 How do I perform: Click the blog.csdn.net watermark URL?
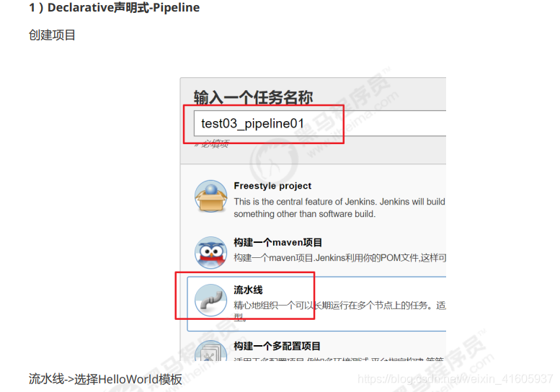[455, 378]
